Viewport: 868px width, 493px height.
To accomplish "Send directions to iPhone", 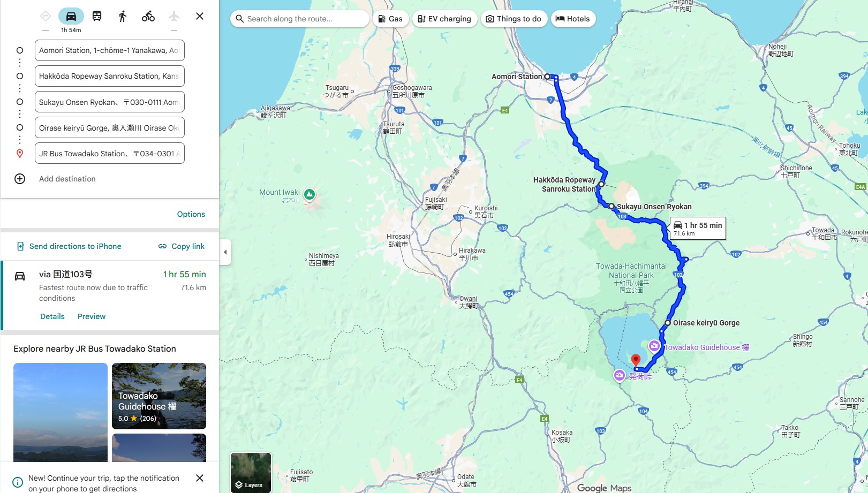I will (x=69, y=246).
